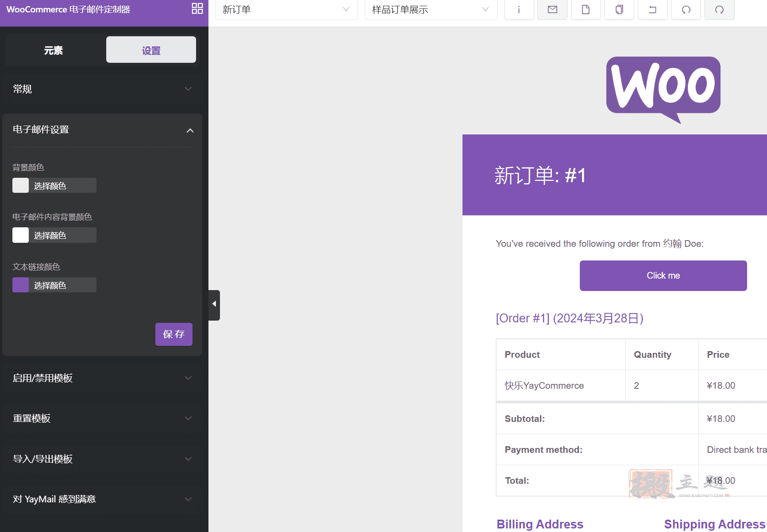767x532 pixels.
Task: Open the 电子邮件内容背景颜色 white swatch
Action: (x=20, y=235)
